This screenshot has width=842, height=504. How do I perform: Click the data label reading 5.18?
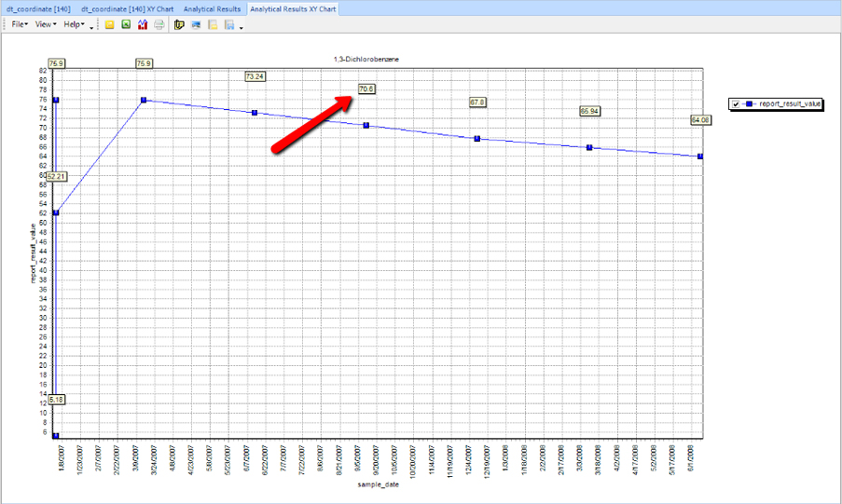[x=56, y=400]
